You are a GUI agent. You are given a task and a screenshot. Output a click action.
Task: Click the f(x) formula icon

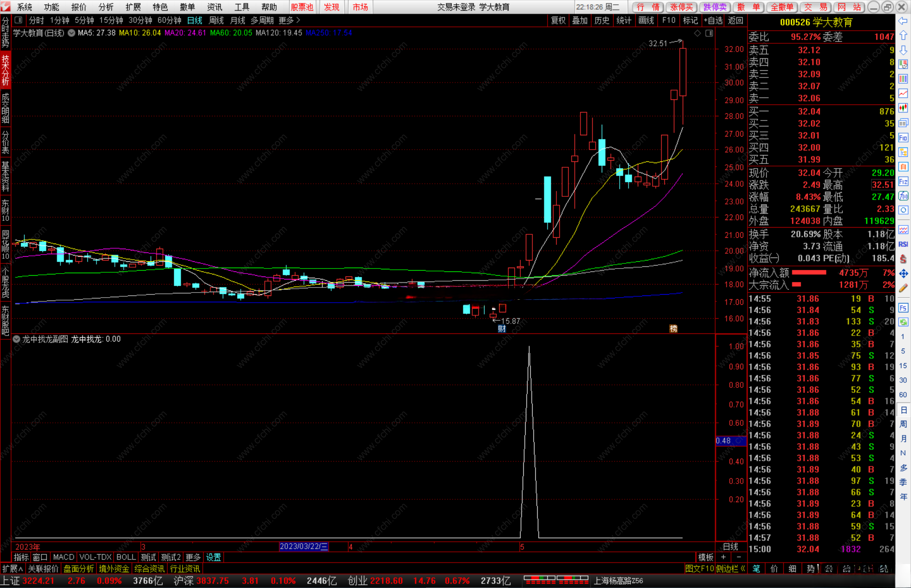pyautogui.click(x=903, y=196)
